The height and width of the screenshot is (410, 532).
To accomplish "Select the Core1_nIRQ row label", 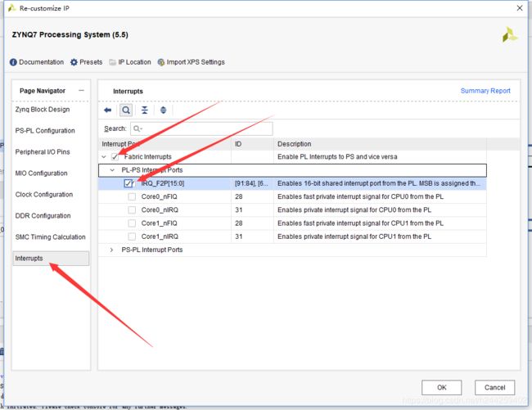I will point(160,237).
